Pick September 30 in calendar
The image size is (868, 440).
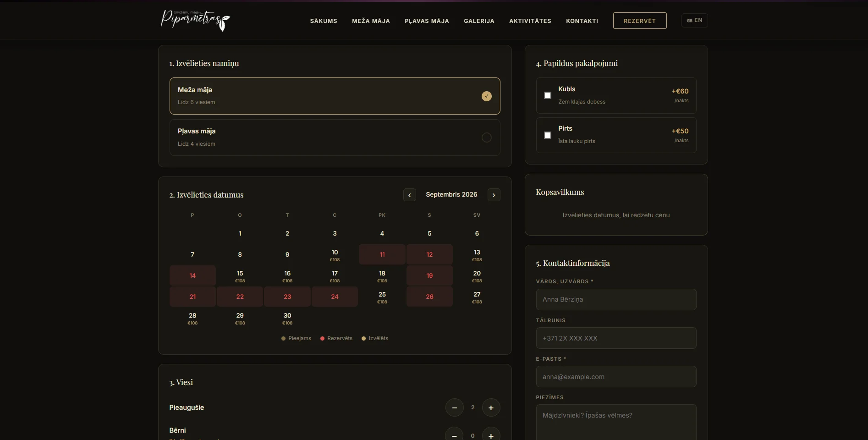[x=287, y=318]
